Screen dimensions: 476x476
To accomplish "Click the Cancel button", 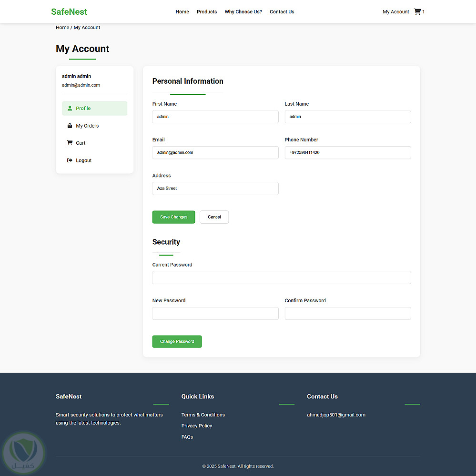I will coord(214,217).
